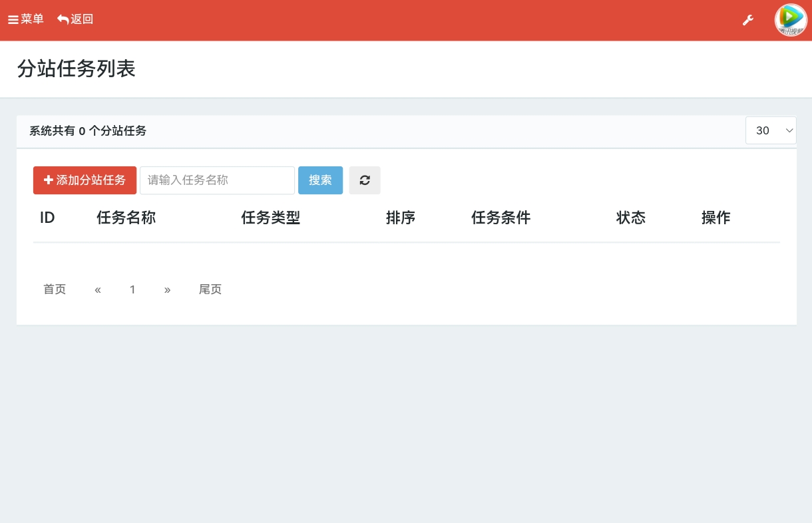Image resolution: width=812 pixels, height=523 pixels.
Task: Click the 状态 column header
Action: tap(630, 218)
